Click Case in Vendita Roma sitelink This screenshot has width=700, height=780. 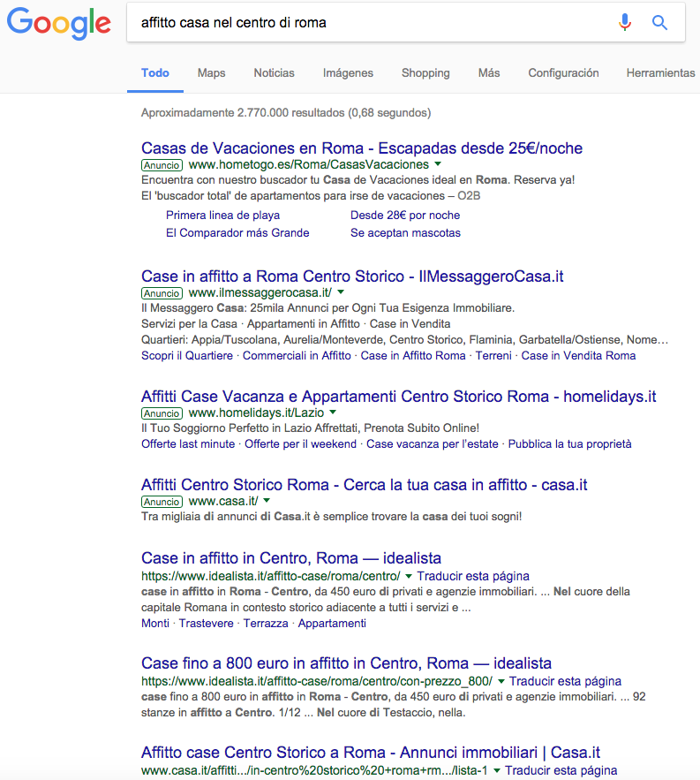coord(578,356)
